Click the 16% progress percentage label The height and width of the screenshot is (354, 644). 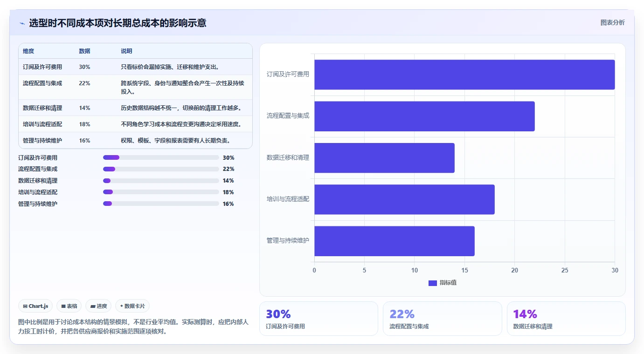229,204
